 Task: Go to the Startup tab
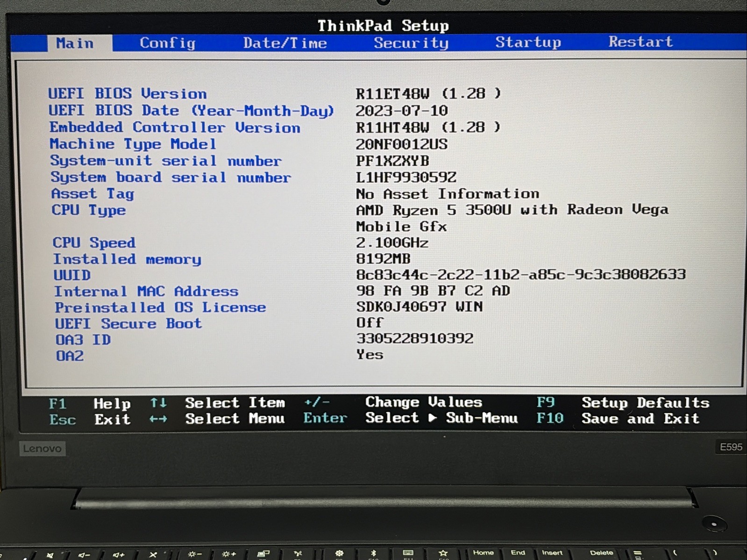click(528, 42)
